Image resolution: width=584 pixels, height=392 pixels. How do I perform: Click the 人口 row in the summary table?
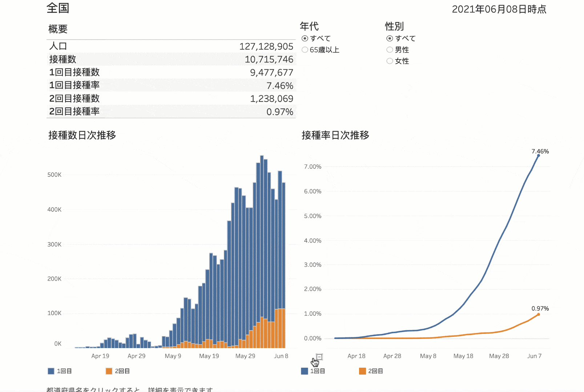[171, 46]
